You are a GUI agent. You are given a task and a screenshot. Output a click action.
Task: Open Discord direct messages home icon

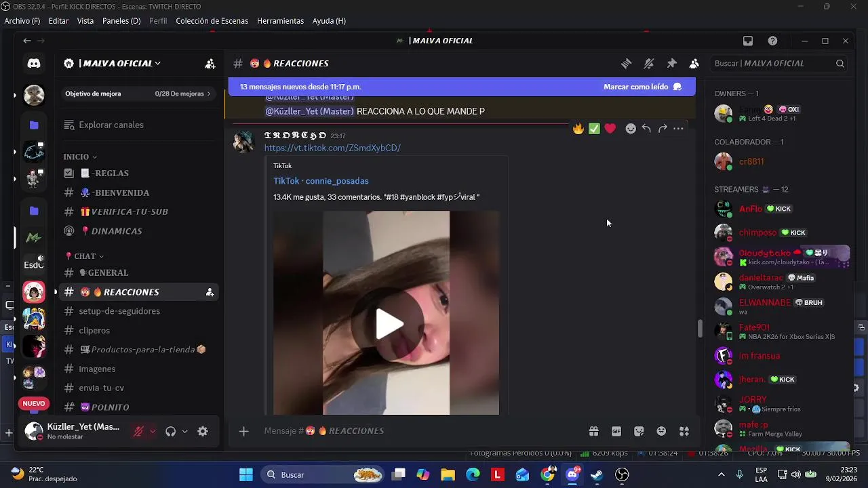pyautogui.click(x=34, y=63)
